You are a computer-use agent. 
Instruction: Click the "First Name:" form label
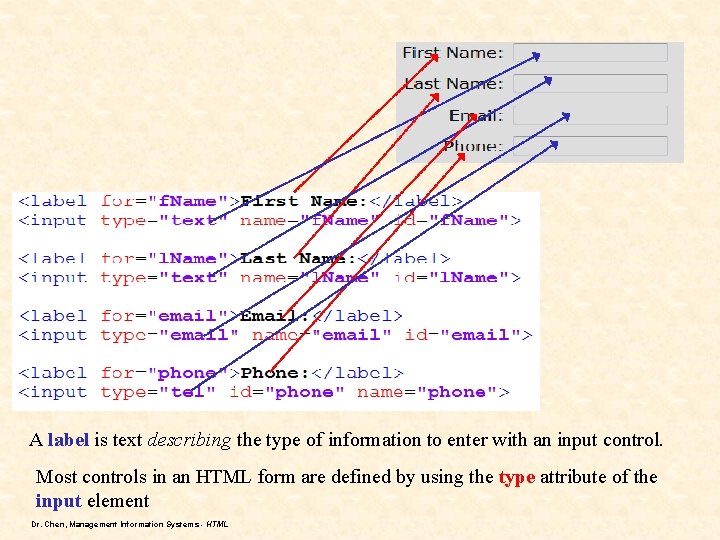(x=453, y=53)
